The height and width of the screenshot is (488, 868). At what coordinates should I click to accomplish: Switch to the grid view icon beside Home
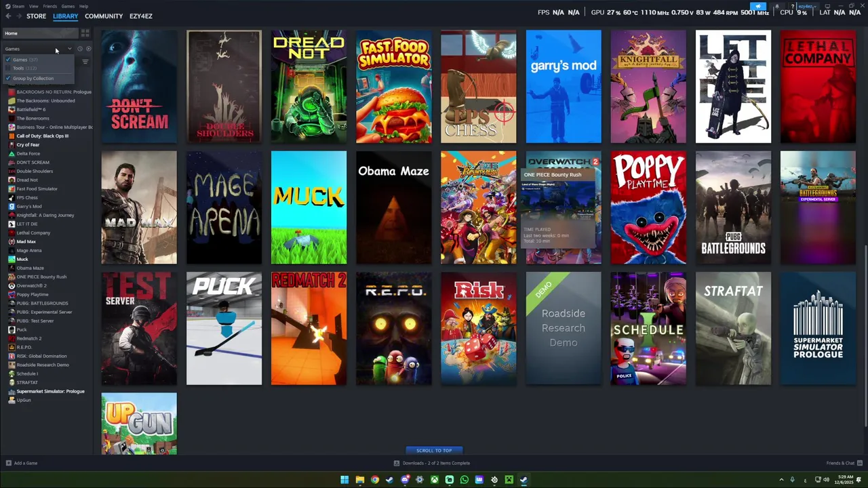[x=85, y=33]
